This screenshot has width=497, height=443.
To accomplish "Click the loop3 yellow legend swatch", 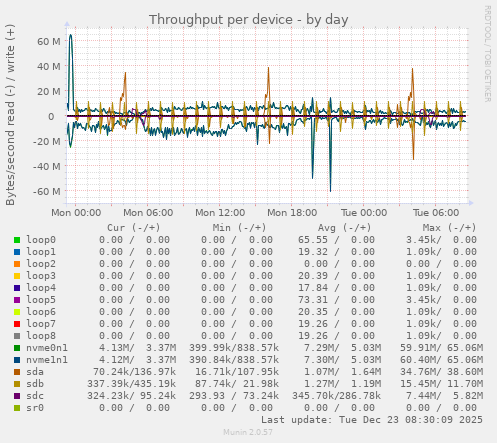I will [17, 276].
